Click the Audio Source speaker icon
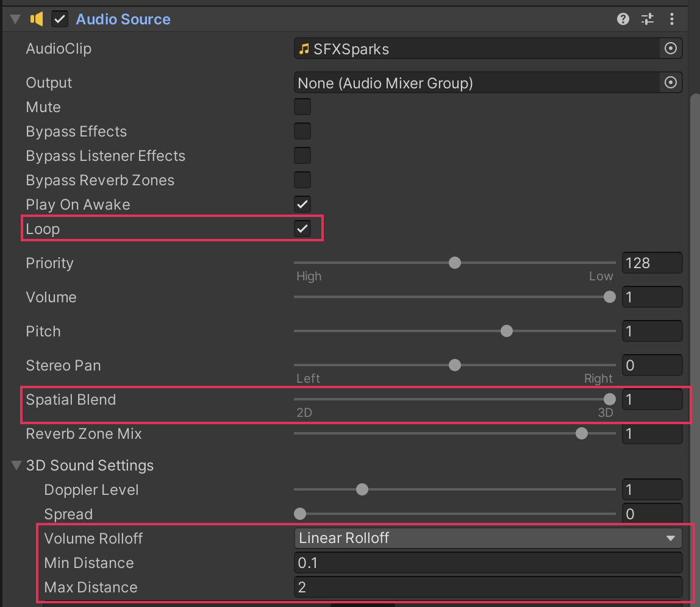The height and width of the screenshot is (607, 700). pos(37,19)
